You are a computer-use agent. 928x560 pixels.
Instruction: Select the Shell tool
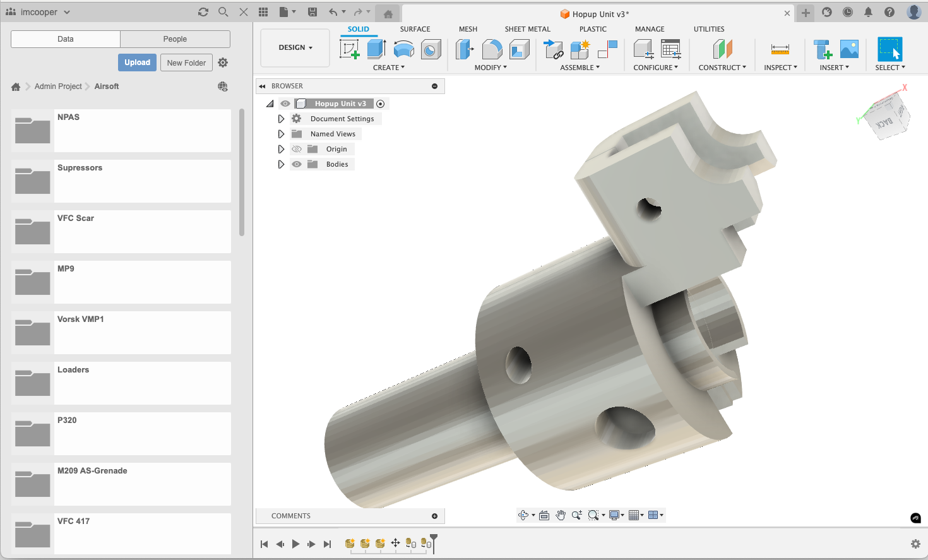519,49
